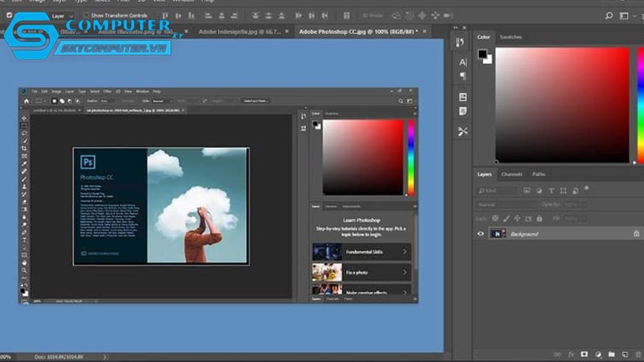Enable Show Transform Controls checkbox
This screenshot has height=362, width=644.
point(86,15)
